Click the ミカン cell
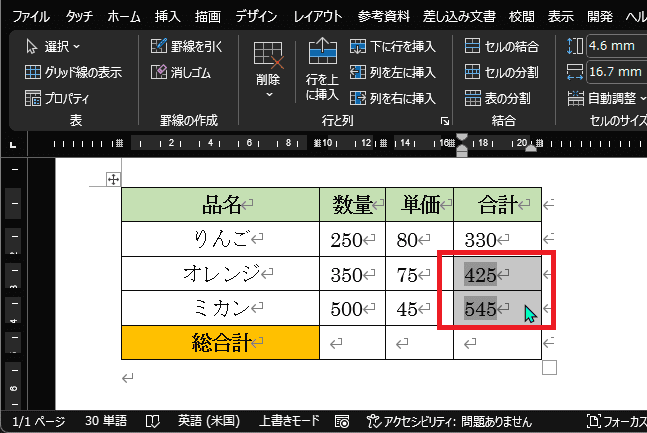647x433 pixels. click(x=221, y=308)
